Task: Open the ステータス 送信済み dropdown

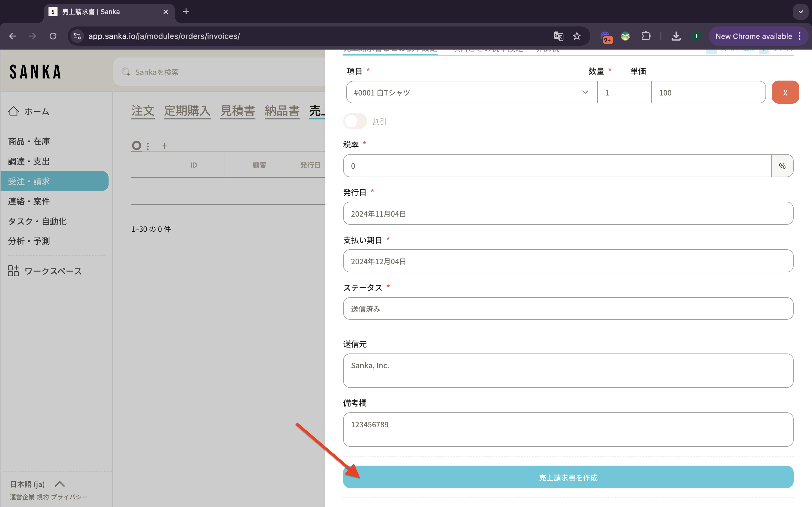Action: coord(568,308)
